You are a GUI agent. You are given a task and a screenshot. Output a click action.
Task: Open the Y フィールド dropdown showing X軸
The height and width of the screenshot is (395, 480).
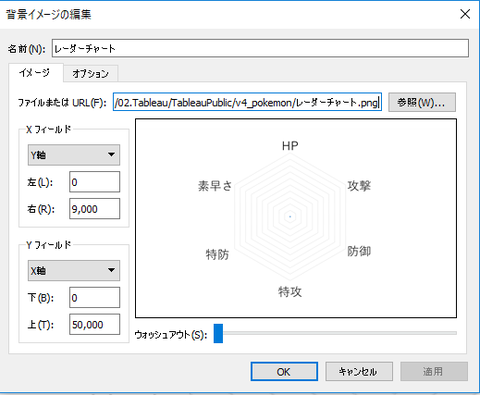pyautogui.click(x=74, y=270)
